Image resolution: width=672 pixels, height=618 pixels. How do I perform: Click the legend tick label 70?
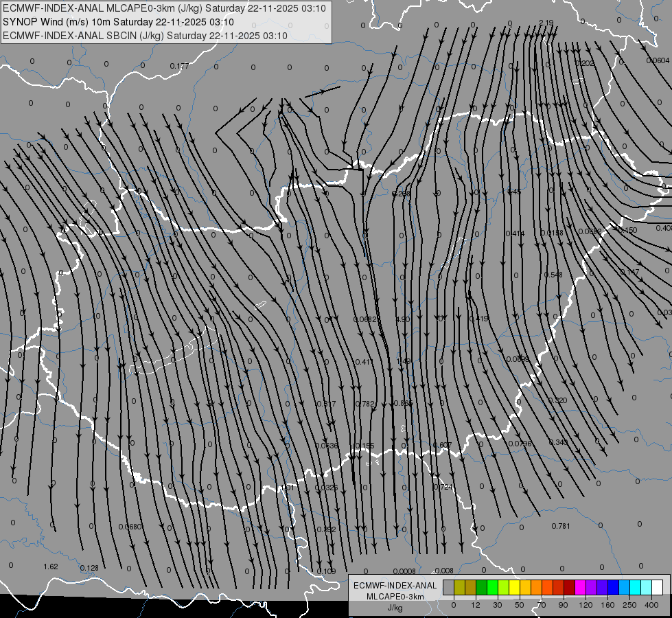click(x=542, y=605)
